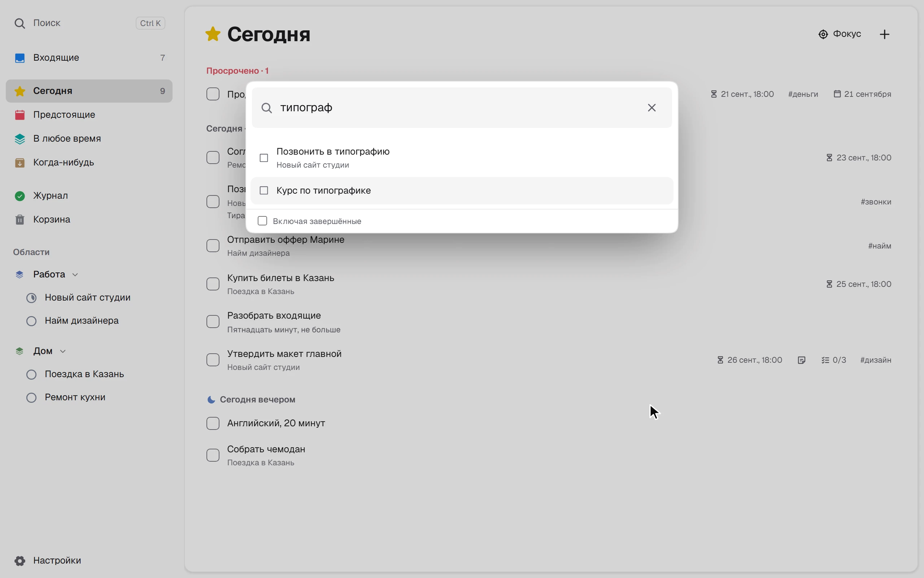Click the search magnifier icon in sidebar
The image size is (924, 578).
pyautogui.click(x=19, y=23)
